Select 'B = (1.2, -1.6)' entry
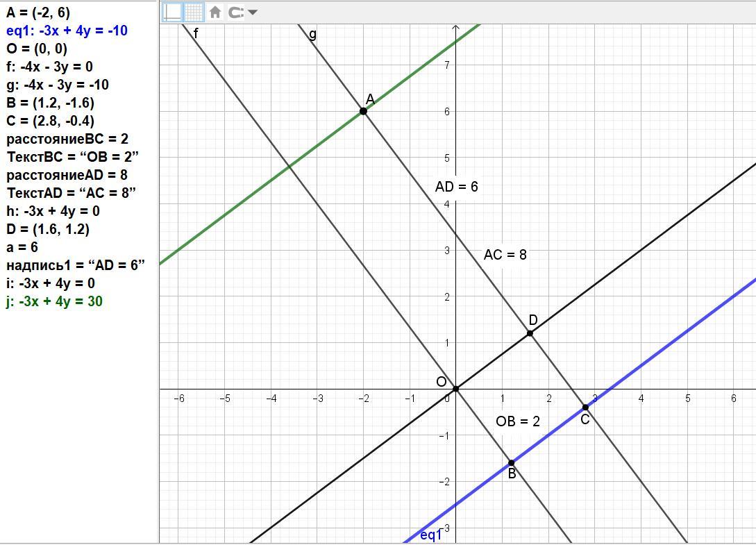The image size is (756, 545). pyautogui.click(x=51, y=103)
